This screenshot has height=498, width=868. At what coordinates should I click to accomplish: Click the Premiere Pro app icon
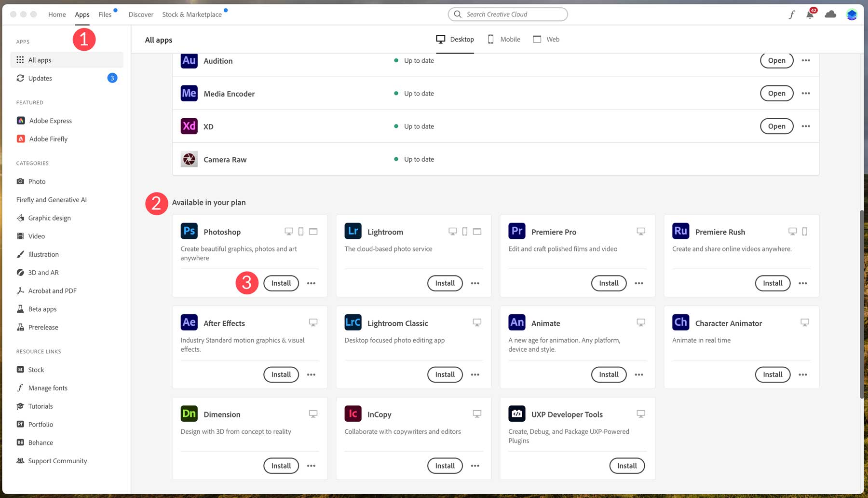point(516,231)
